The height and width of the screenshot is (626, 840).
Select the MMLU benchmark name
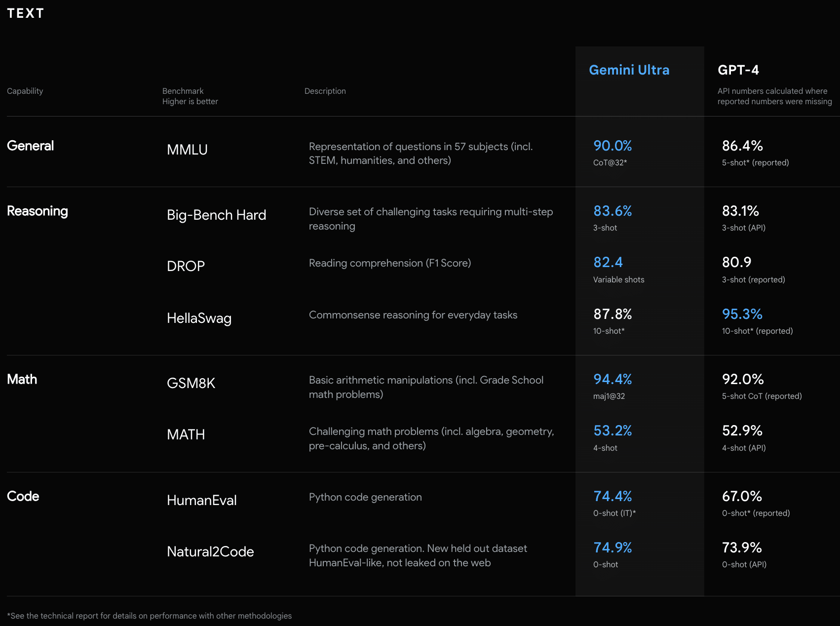(187, 150)
